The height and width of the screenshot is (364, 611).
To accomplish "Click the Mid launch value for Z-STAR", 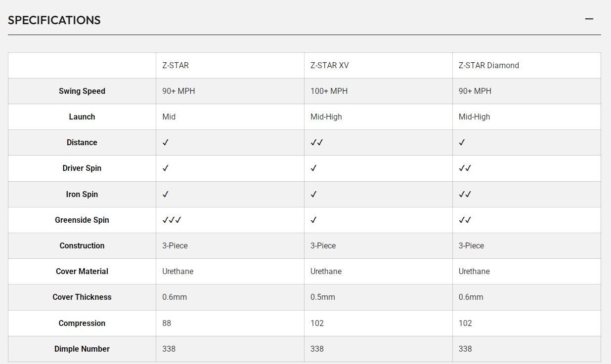I will point(169,117).
